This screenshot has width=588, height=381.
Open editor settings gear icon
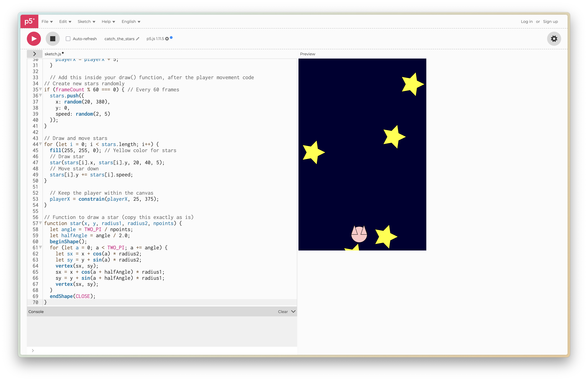[x=554, y=39]
